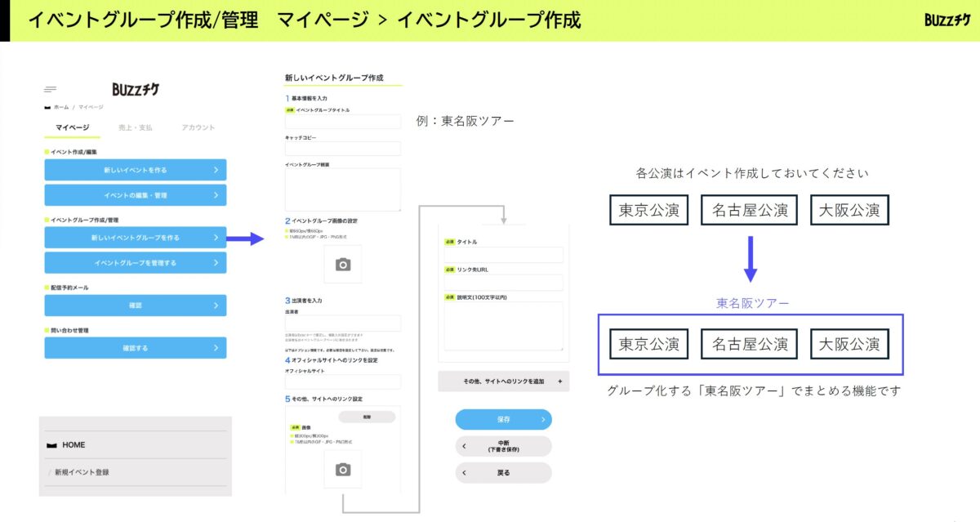Click the home icon in the breadcrumb
980x522 pixels.
point(48,107)
